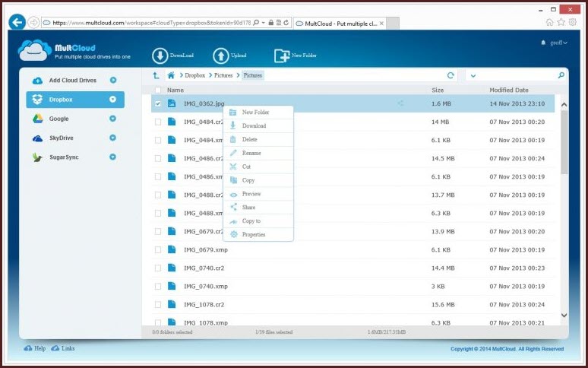Click the image icon of IMG_0362.jpg

coord(172,103)
